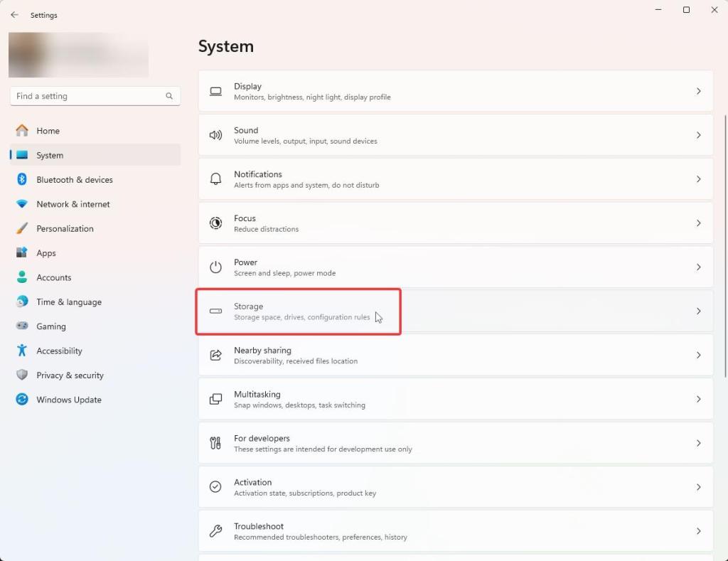Image resolution: width=728 pixels, height=561 pixels.
Task: Open Sound settings via its chevron
Action: [698, 135]
